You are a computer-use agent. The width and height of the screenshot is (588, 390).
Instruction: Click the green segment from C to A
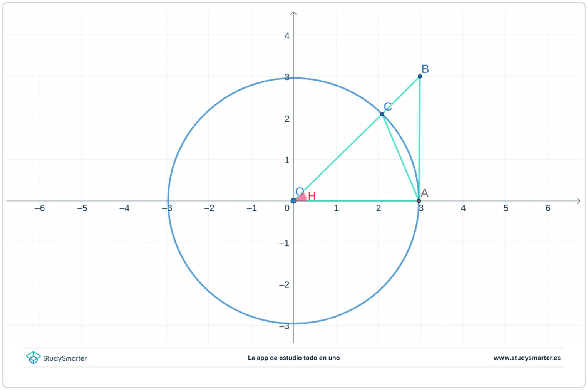pos(400,158)
